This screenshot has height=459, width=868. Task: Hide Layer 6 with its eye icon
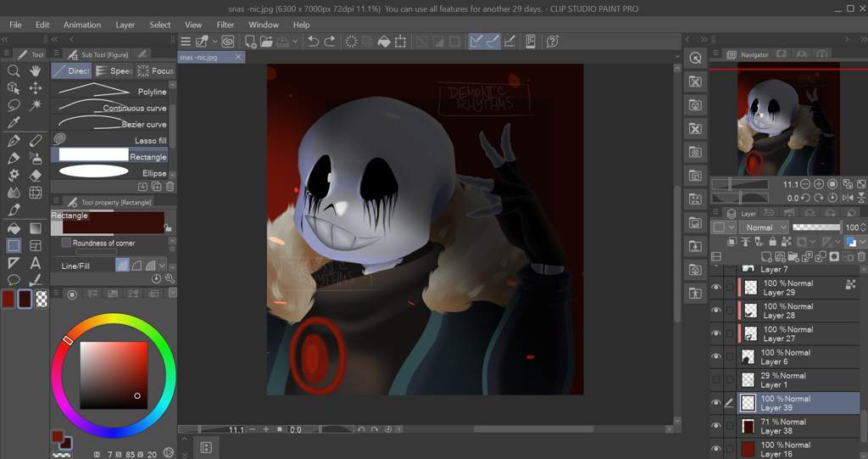tap(715, 356)
